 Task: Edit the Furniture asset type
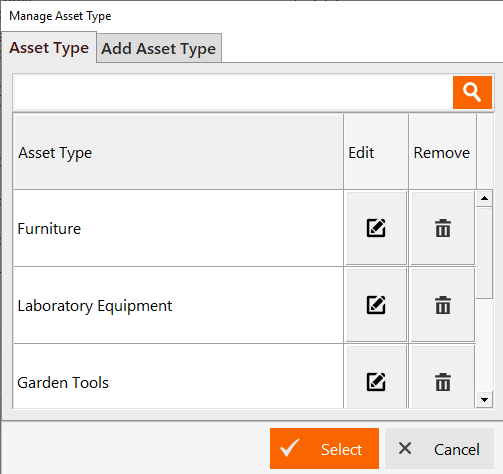coord(376,228)
